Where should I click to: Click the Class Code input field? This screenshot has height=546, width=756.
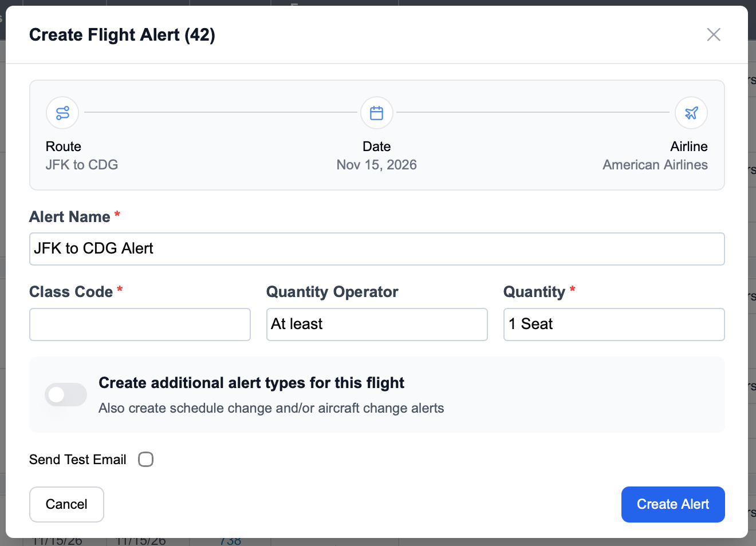(x=139, y=325)
